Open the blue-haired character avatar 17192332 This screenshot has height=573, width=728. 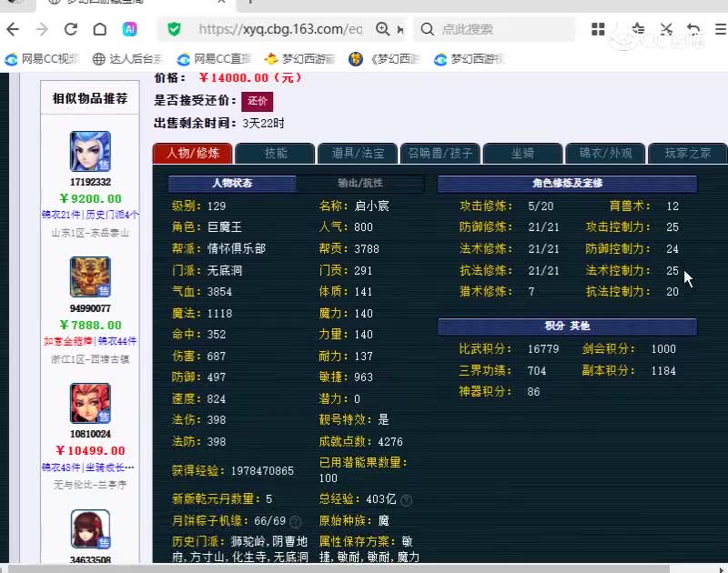pyautogui.click(x=90, y=151)
